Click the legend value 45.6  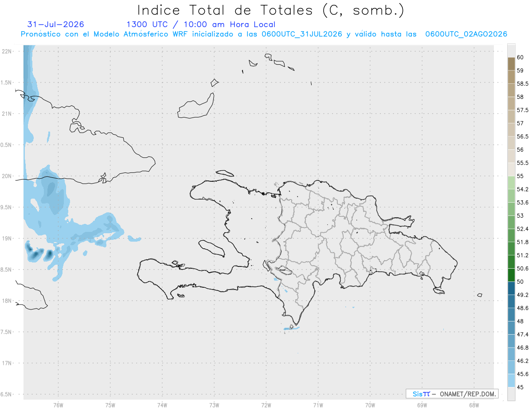click(x=522, y=374)
